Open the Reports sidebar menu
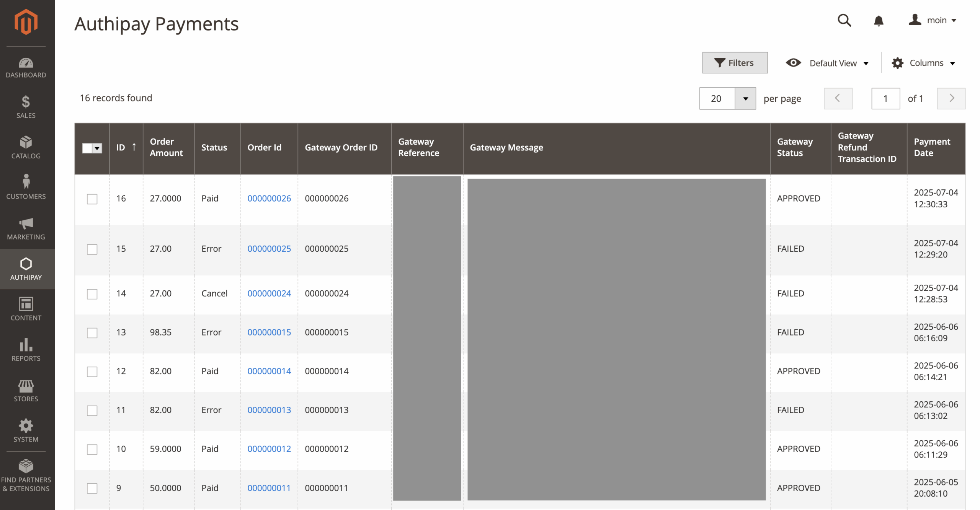980x510 pixels. [26, 350]
